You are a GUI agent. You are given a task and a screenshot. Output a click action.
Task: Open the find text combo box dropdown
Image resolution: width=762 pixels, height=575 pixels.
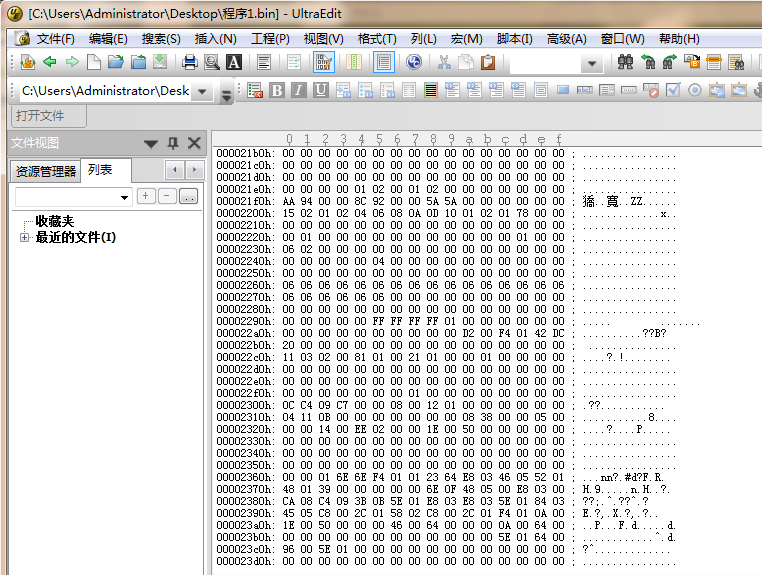click(x=592, y=63)
